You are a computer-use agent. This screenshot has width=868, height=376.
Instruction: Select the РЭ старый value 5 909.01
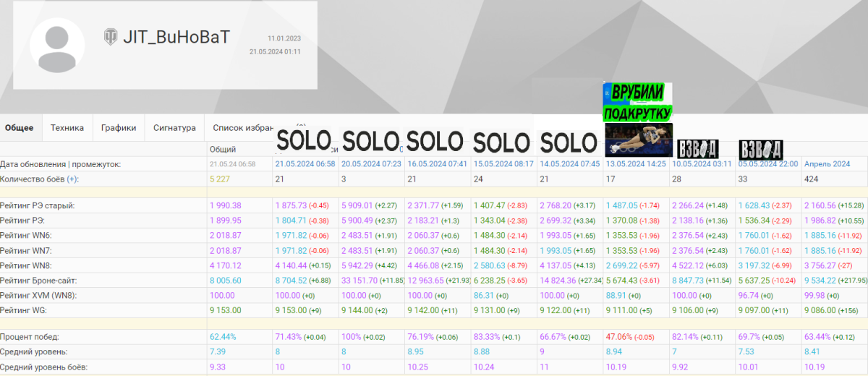(x=357, y=206)
